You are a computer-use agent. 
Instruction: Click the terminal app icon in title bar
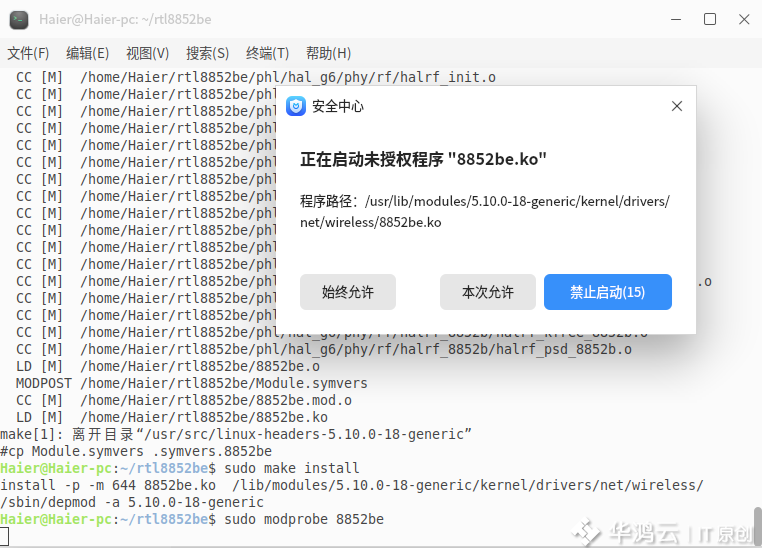tap(19, 19)
